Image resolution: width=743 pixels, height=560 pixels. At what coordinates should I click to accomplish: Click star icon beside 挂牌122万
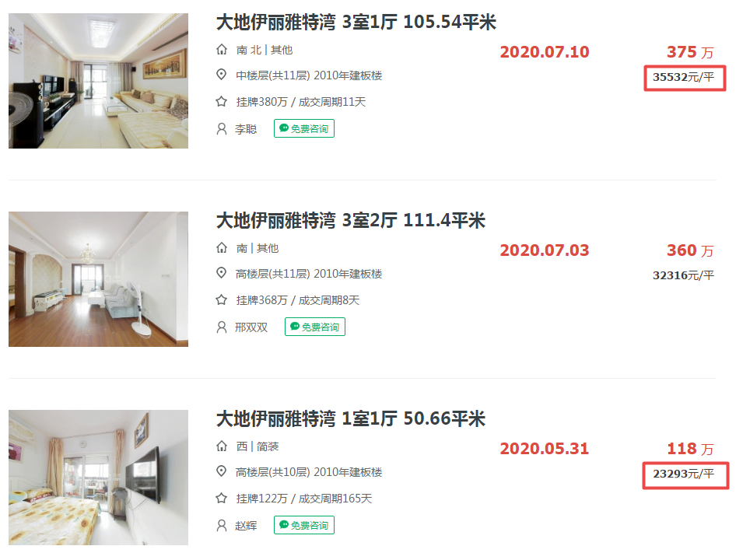[221, 499]
